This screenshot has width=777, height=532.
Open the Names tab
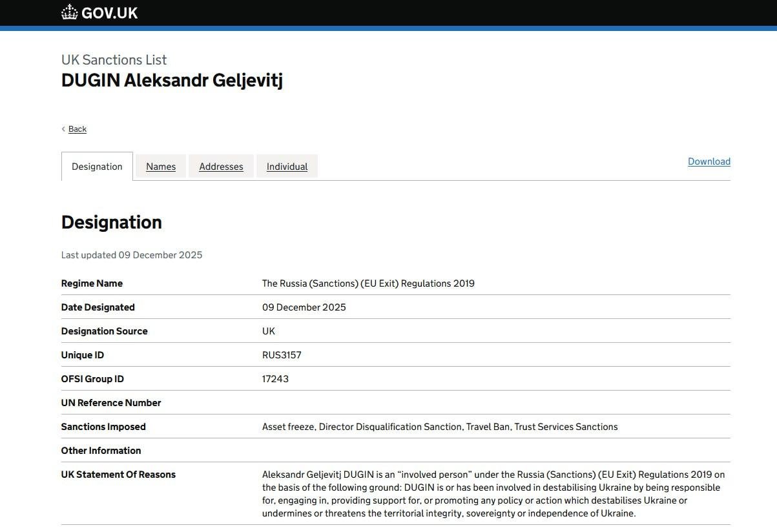(x=161, y=167)
